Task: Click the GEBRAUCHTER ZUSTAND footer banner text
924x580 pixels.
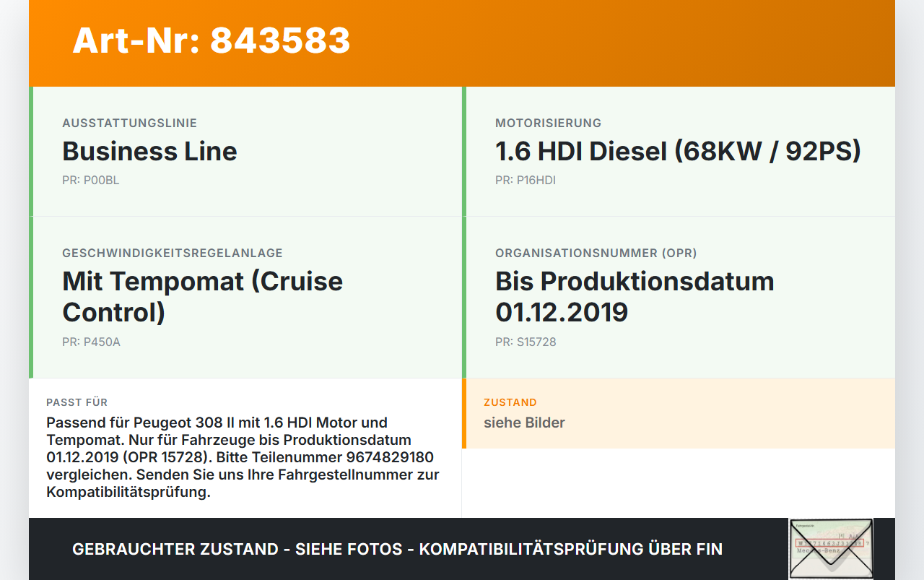Action: pyautogui.click(x=397, y=549)
